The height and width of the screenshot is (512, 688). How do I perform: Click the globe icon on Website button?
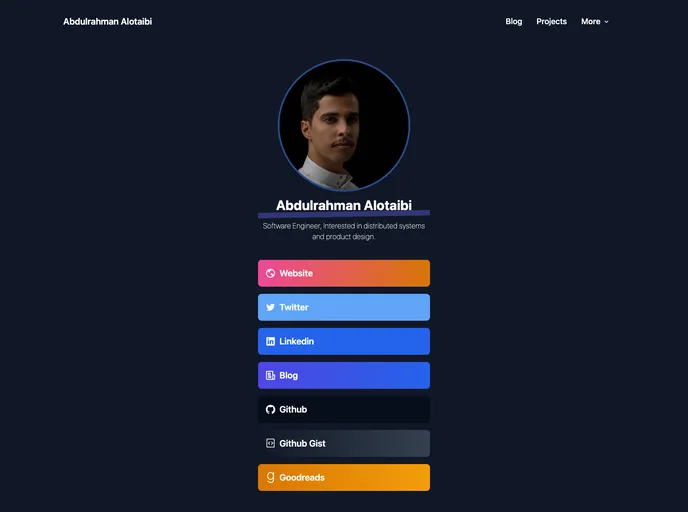pos(270,273)
